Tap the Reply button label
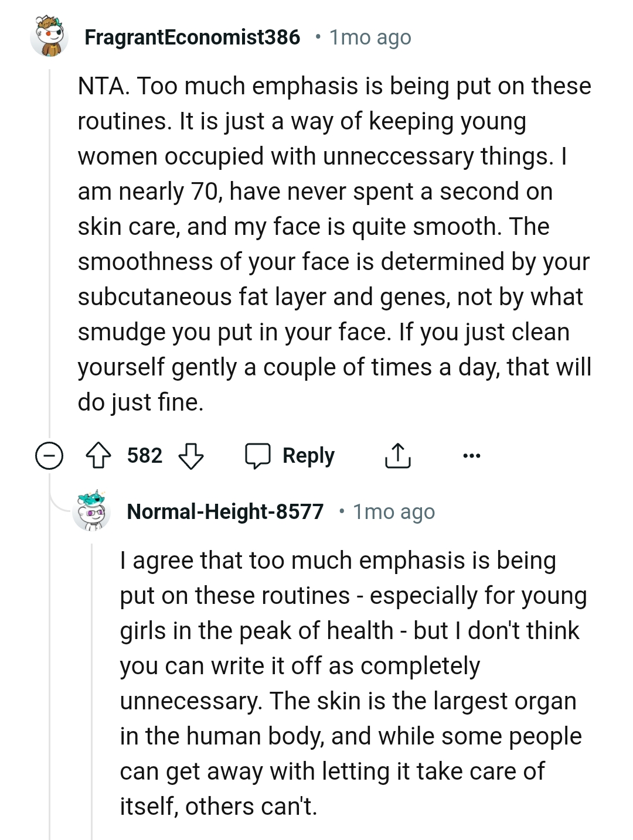633x840 pixels. tap(308, 456)
